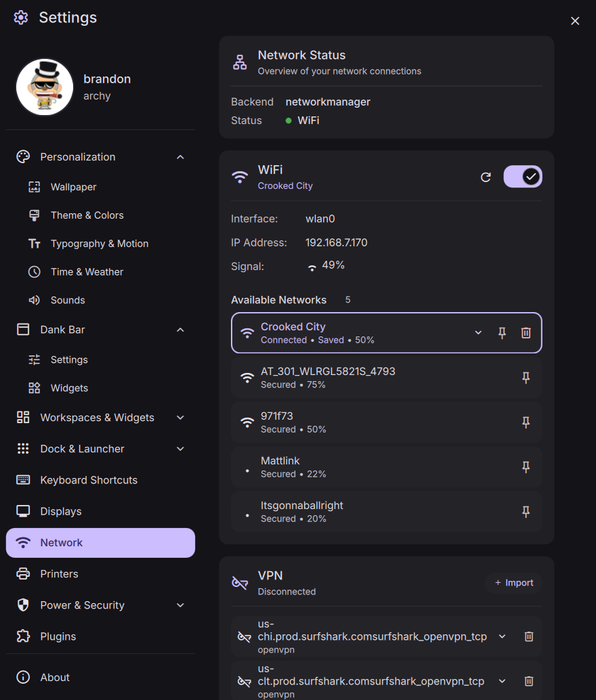This screenshot has width=596, height=700.
Task: Expand Crooked City network details
Action: (x=478, y=332)
